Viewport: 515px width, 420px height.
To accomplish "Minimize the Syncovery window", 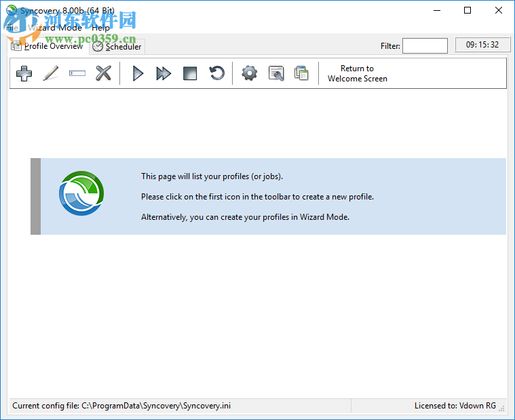I will point(437,10).
